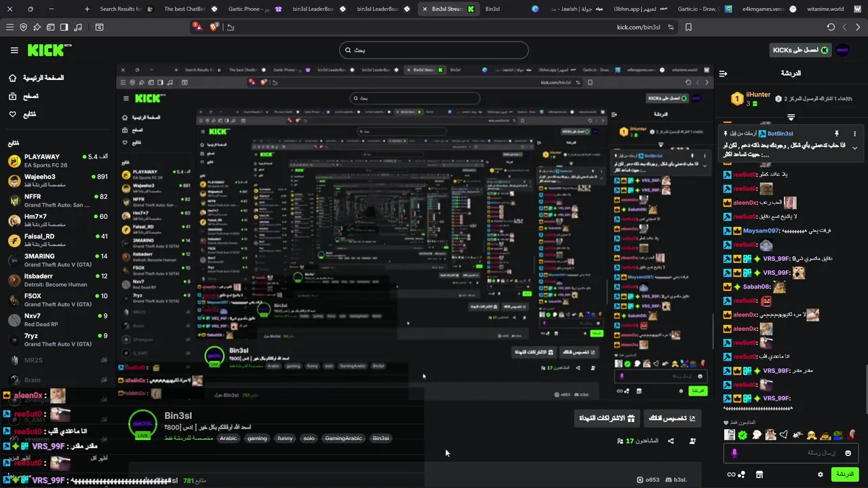Click the add-user icon beside share
Screen dimensions: 868x488
[x=692, y=441]
